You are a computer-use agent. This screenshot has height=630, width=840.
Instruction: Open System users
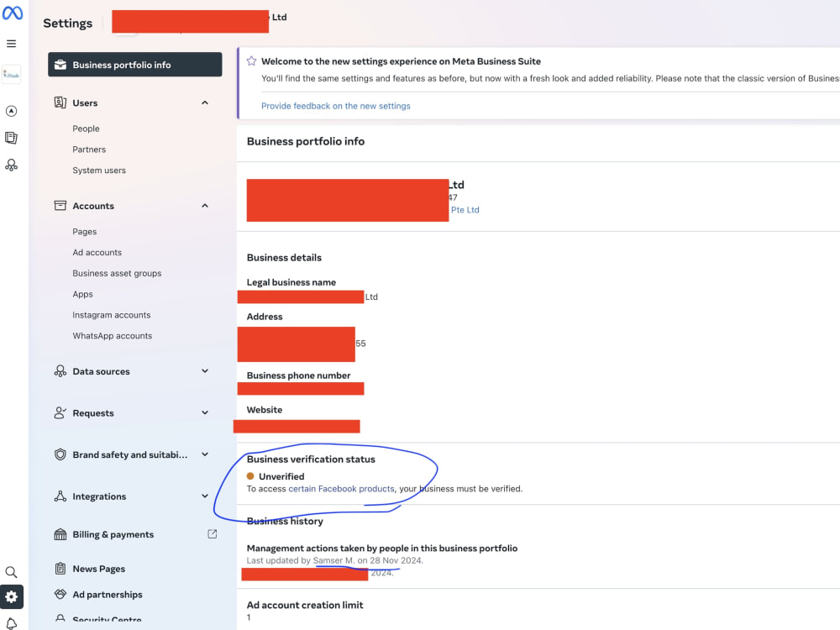point(99,171)
